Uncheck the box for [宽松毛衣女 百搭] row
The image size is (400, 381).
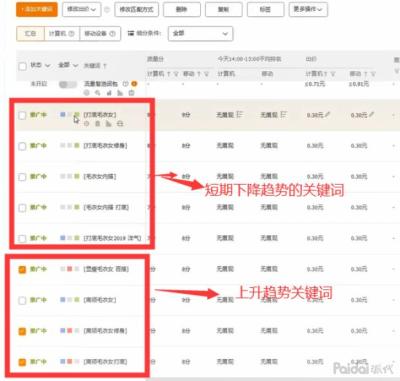click(22, 269)
